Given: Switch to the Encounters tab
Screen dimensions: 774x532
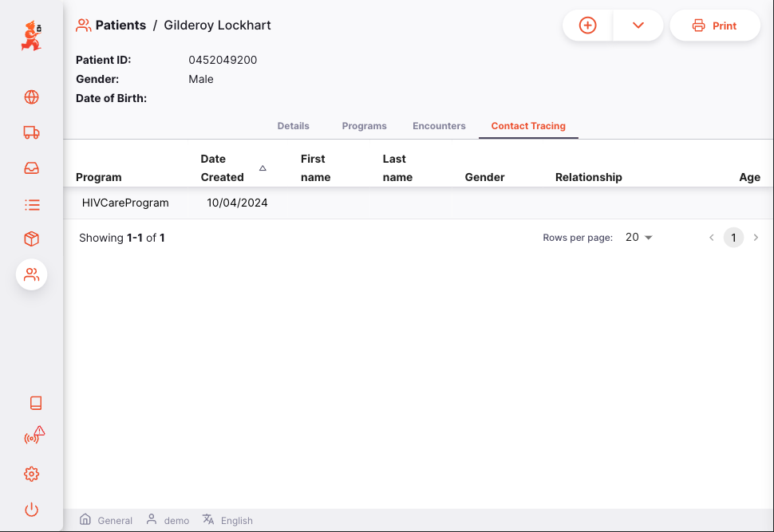Looking at the screenshot, I should tap(439, 126).
